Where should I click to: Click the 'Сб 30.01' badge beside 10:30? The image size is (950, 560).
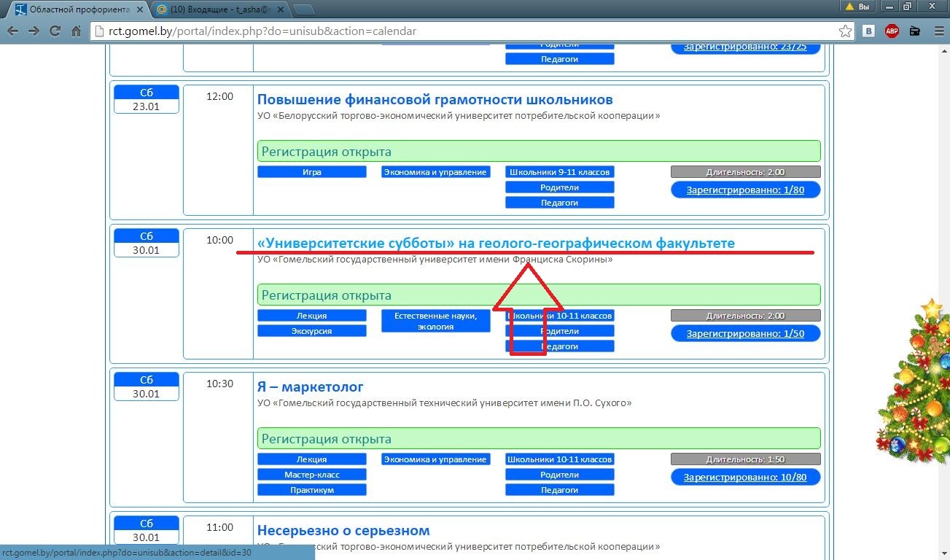coord(147,386)
